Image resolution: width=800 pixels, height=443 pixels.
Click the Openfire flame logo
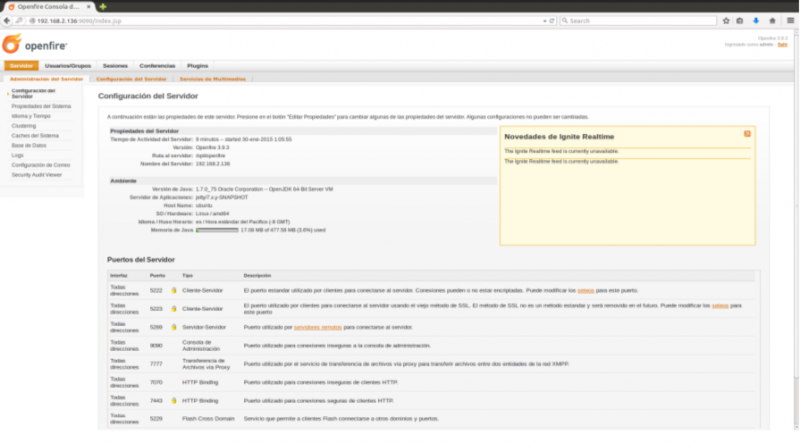[11, 43]
